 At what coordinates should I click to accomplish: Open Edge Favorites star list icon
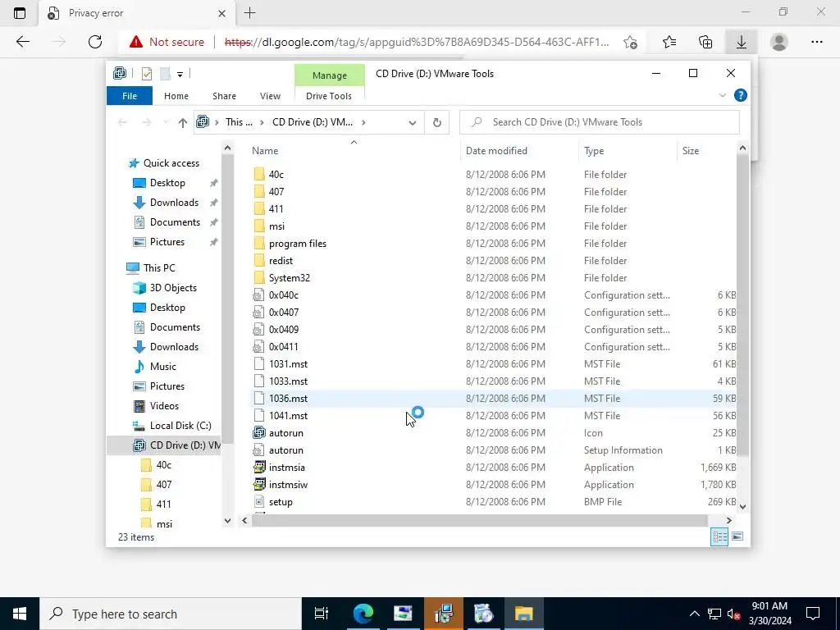pos(669,42)
